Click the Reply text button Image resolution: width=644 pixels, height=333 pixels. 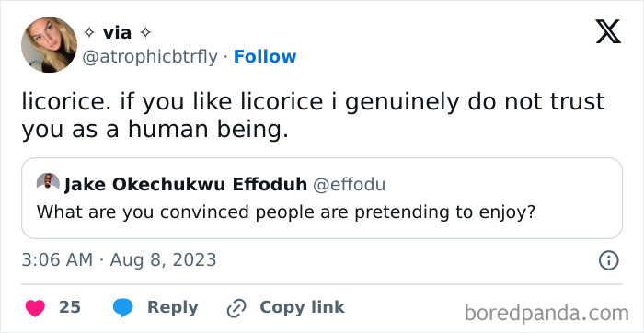(x=173, y=307)
